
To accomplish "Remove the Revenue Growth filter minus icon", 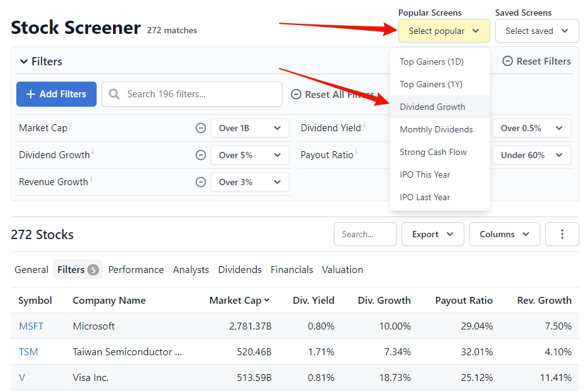I will (201, 182).
